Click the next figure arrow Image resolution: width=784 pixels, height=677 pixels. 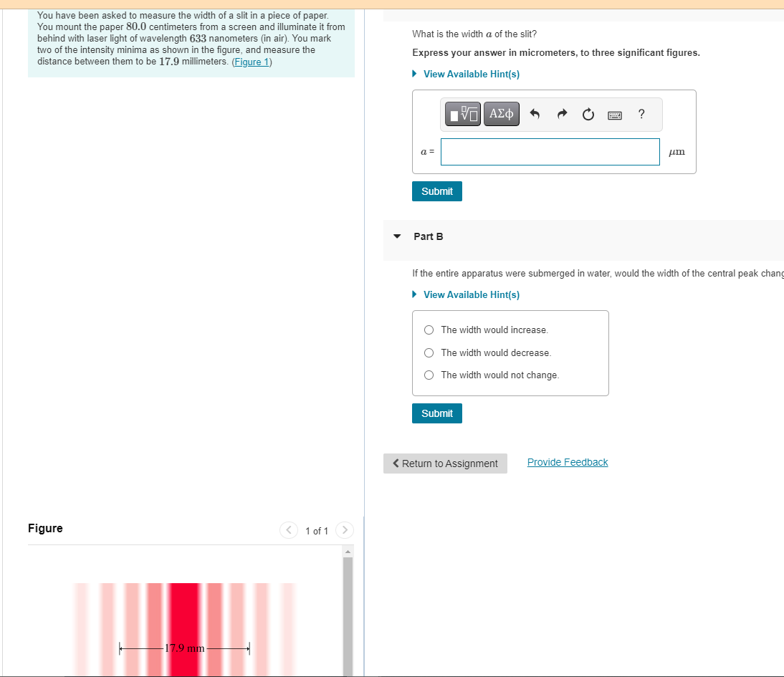(x=344, y=530)
